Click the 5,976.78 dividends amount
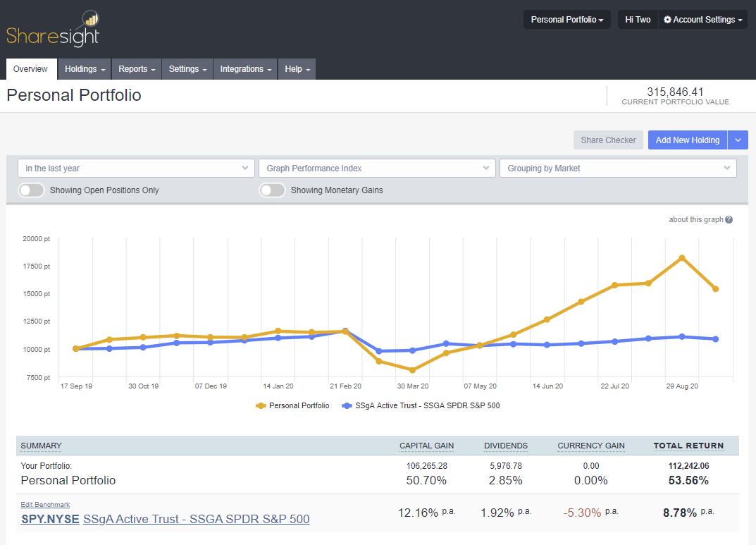 506,466
